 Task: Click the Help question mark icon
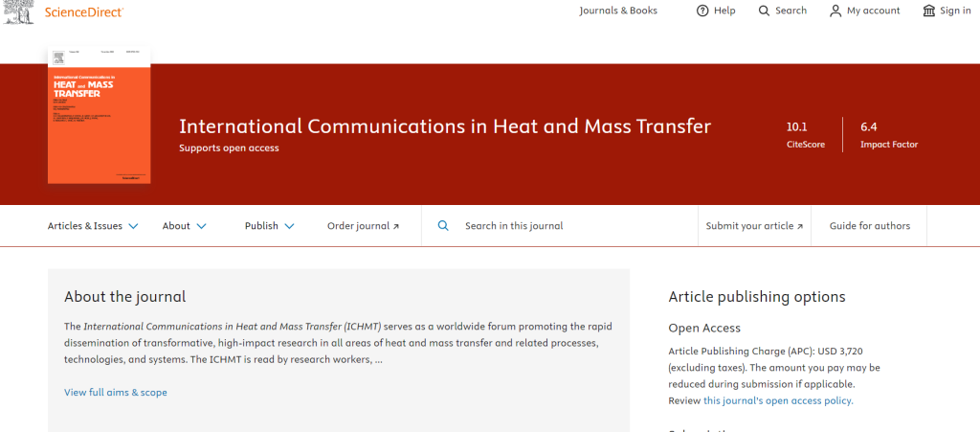click(702, 11)
